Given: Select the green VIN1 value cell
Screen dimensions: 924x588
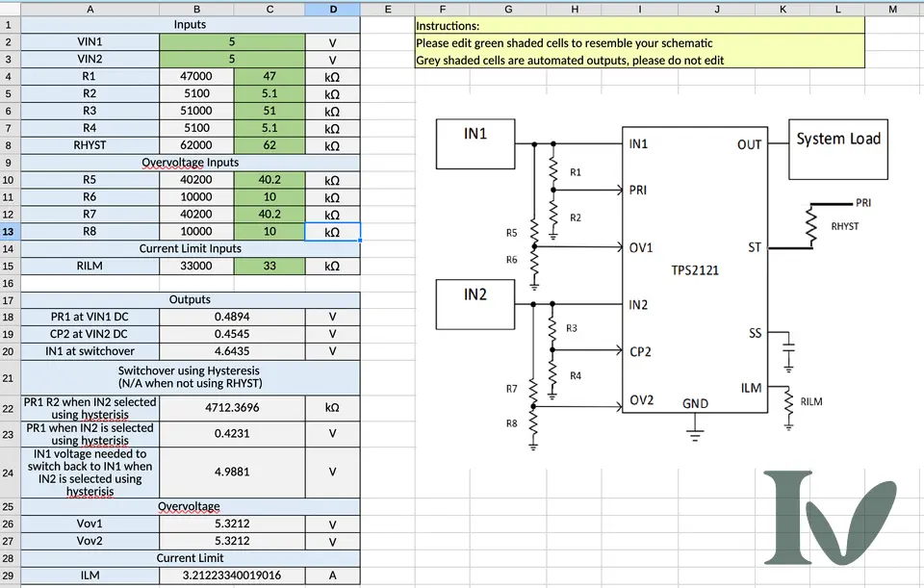Looking at the screenshot, I should pos(232,41).
